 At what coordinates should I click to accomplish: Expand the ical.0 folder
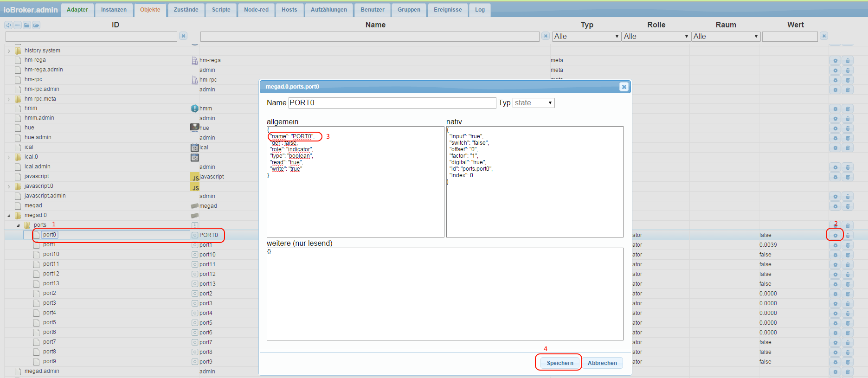tap(9, 157)
